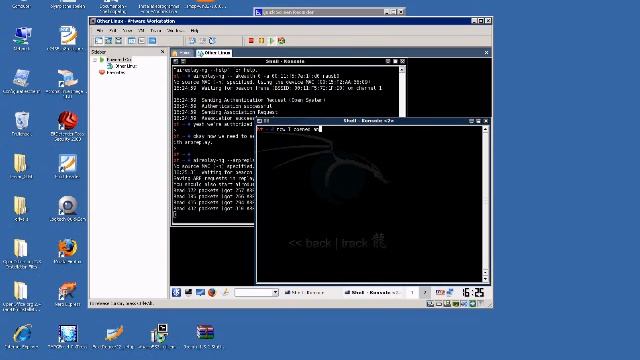
Task: Click first VMware status bar device icon
Action: 430,304
